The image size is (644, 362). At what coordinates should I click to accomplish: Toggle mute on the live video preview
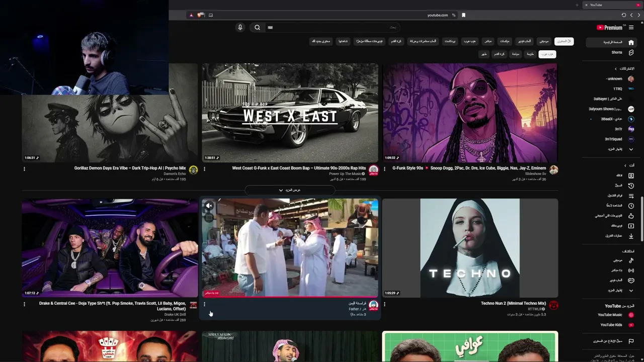coord(209,206)
